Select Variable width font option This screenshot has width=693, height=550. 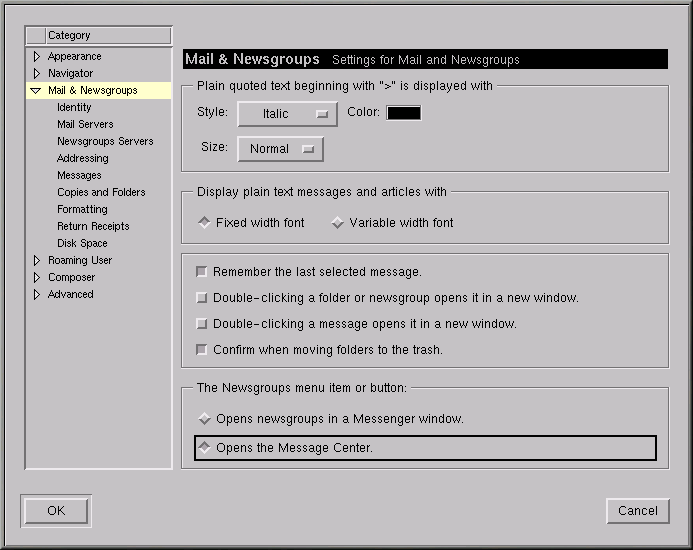338,223
